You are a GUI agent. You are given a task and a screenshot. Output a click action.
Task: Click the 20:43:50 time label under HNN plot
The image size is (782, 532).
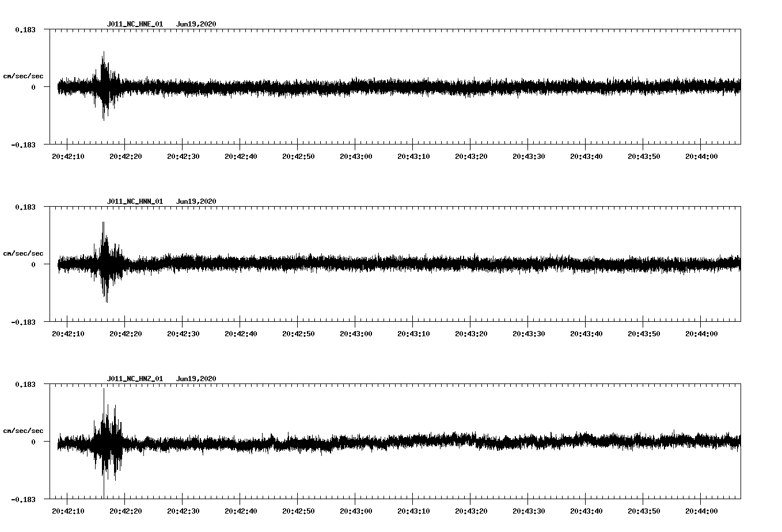click(644, 334)
